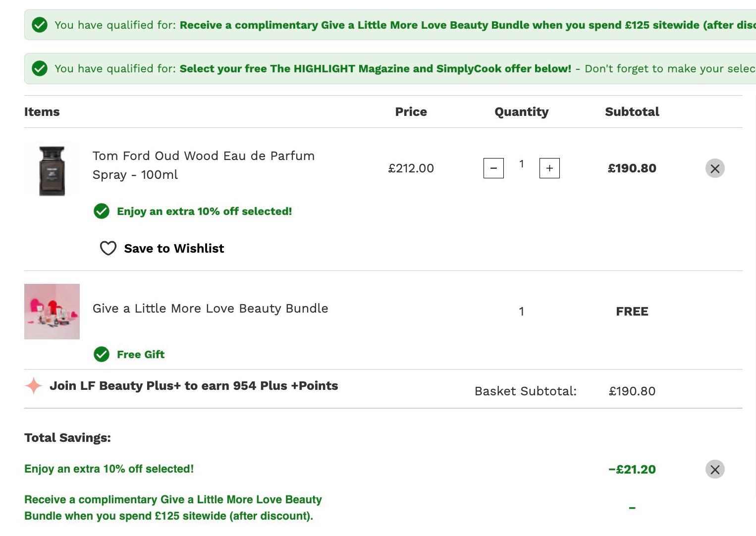Image resolution: width=756 pixels, height=536 pixels.
Task: Open the Beauty Bundle gift thumbnail
Action: (52, 312)
